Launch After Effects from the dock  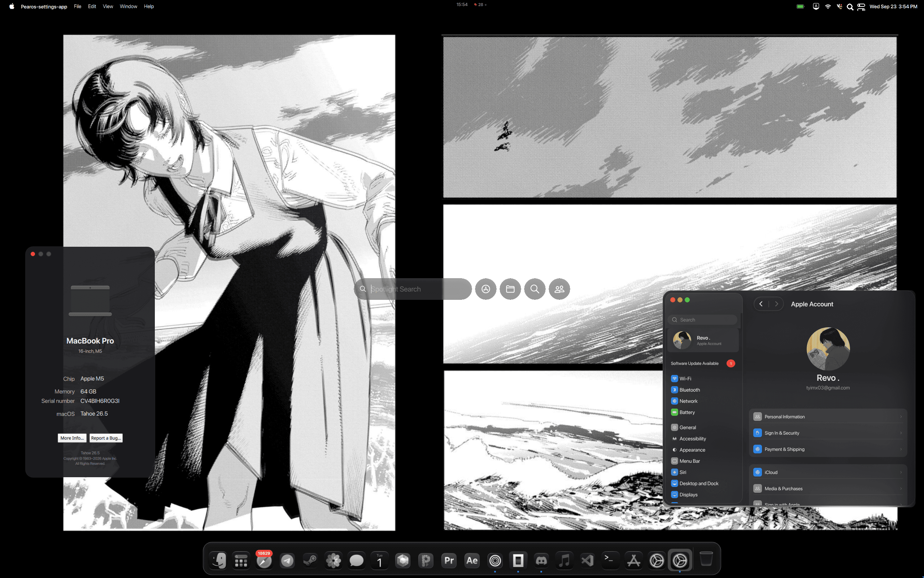pyautogui.click(x=472, y=560)
